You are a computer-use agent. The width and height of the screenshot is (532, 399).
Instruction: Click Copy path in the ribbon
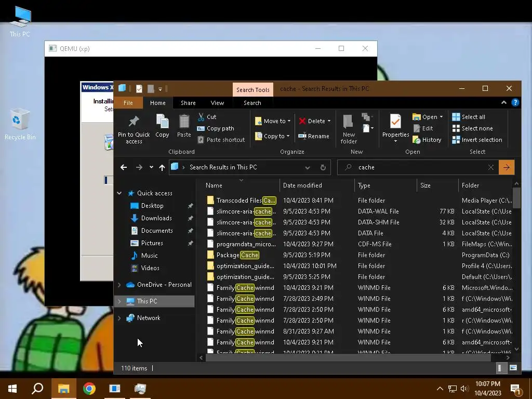coord(216,129)
